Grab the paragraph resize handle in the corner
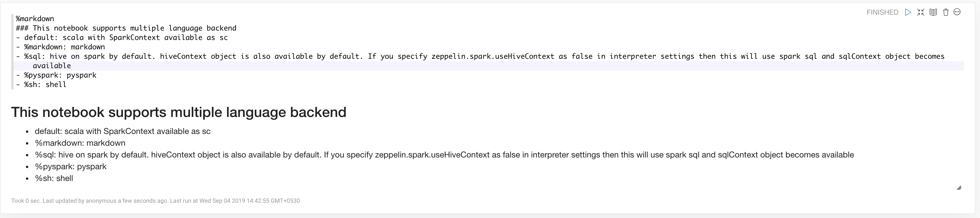The width and height of the screenshot is (980, 218). coord(959,188)
